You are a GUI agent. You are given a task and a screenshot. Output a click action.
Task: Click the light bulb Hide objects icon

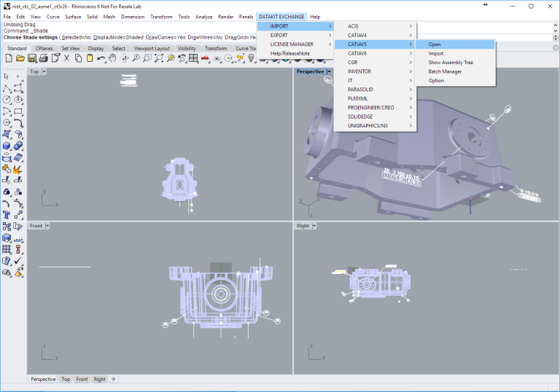[x=251, y=58]
